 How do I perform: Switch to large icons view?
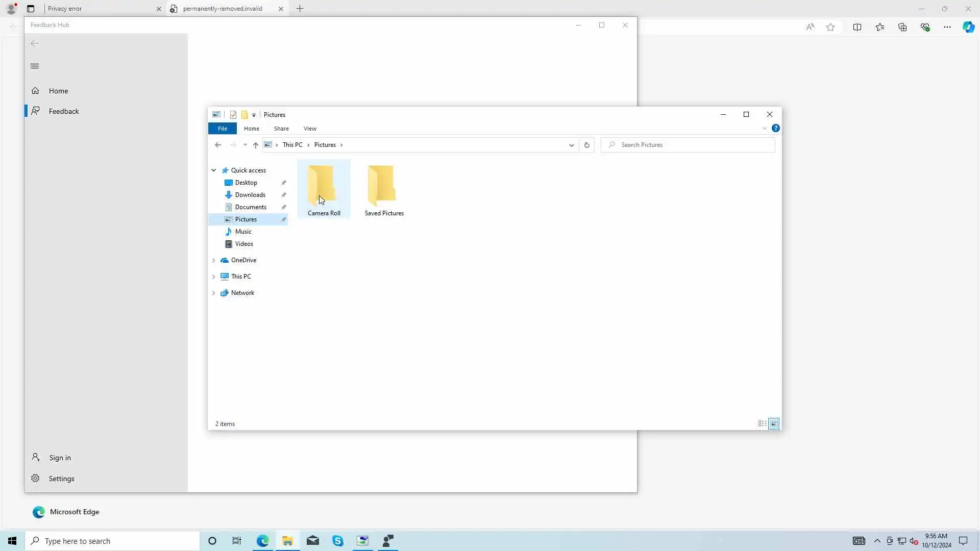[774, 424]
